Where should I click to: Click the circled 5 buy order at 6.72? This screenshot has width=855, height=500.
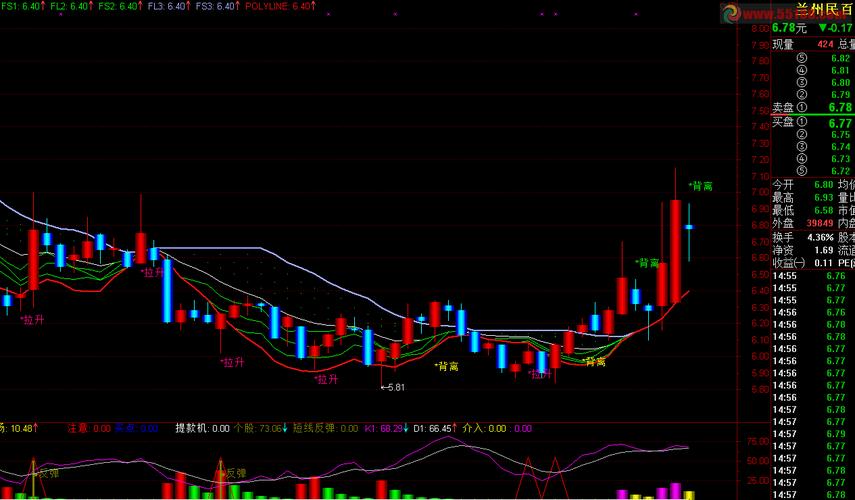point(801,171)
